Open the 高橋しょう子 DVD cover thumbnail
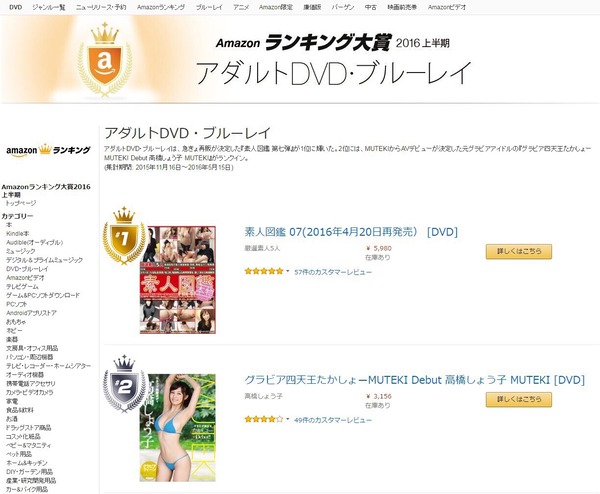The height and width of the screenshot is (494, 600). point(178,427)
